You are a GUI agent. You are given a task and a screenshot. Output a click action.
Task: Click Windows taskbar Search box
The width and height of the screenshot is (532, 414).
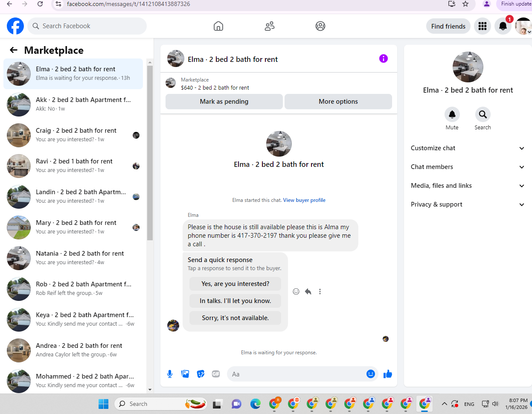pos(161,404)
